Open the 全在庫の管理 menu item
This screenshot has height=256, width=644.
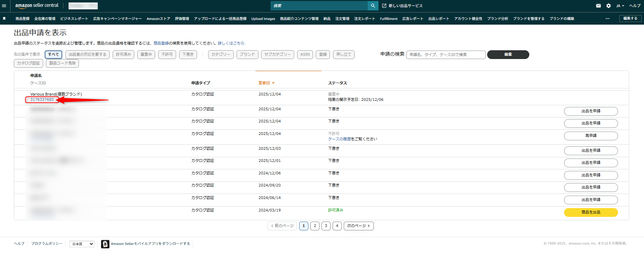[x=45, y=19]
